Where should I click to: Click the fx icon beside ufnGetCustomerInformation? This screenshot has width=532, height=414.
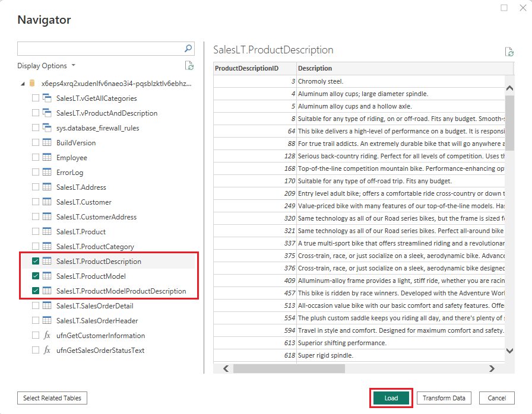[47, 335]
